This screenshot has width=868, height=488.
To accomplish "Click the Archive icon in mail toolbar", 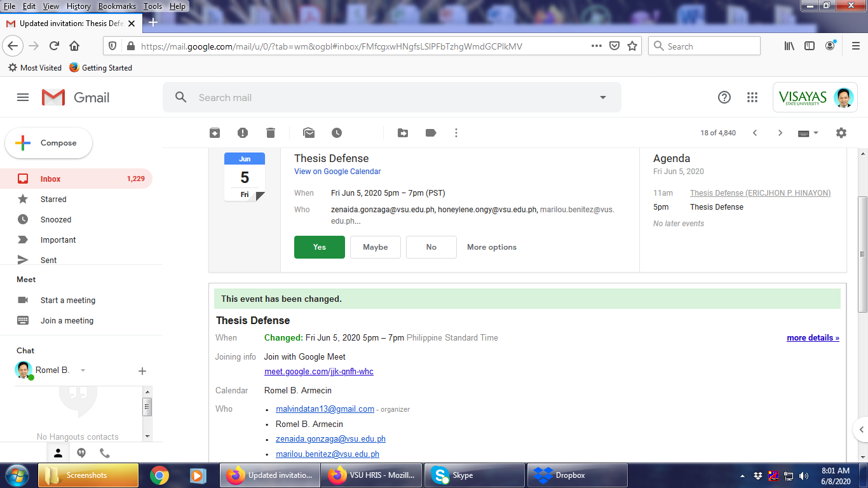I will 215,133.
